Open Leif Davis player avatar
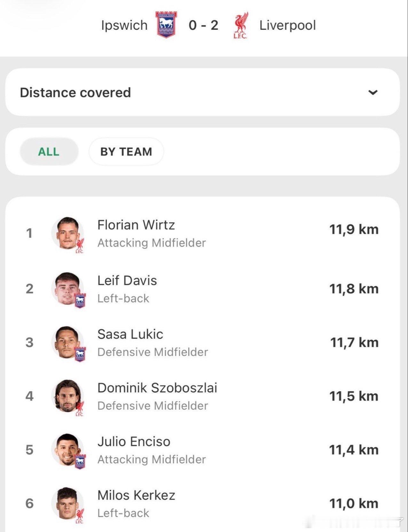Screen dimensions: 408x532 [x=67, y=289]
